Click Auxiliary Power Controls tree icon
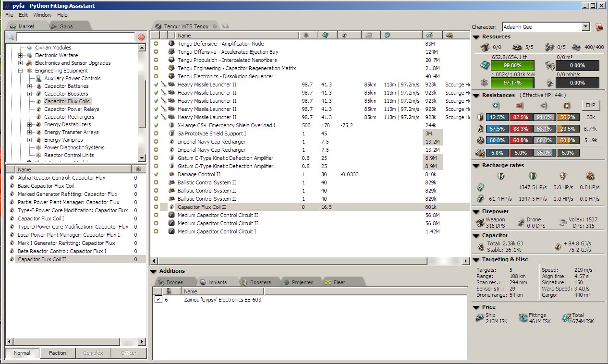608x364 pixels. click(x=39, y=78)
